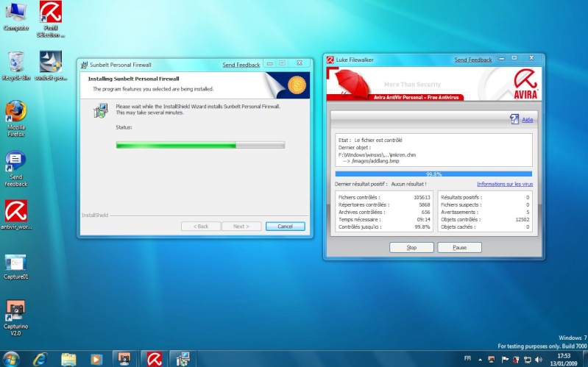Click the help question mark icon beside Aide
This screenshot has width=588, height=367.
[514, 119]
